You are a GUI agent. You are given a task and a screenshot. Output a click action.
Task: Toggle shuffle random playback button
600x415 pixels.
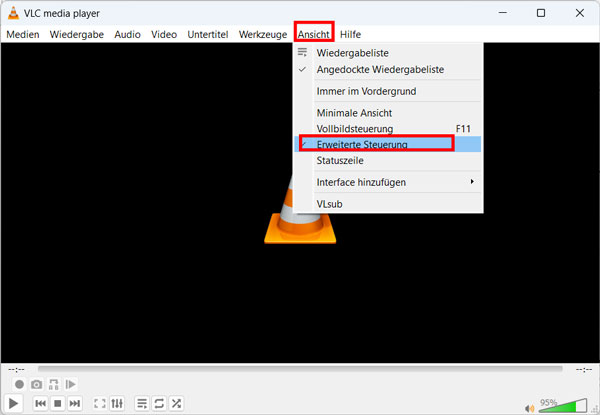(176, 403)
